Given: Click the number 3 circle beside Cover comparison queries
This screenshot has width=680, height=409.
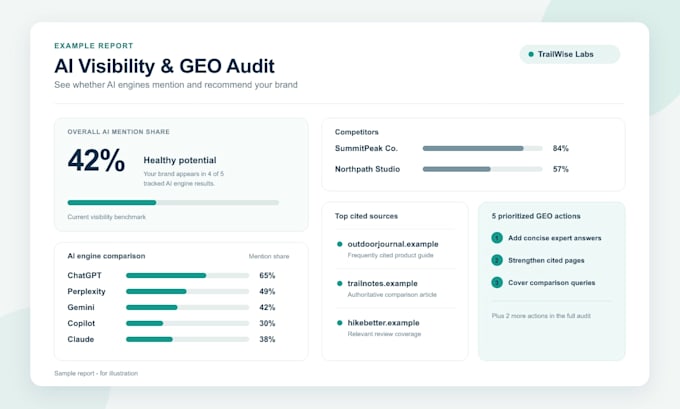Looking at the screenshot, I should point(497,283).
